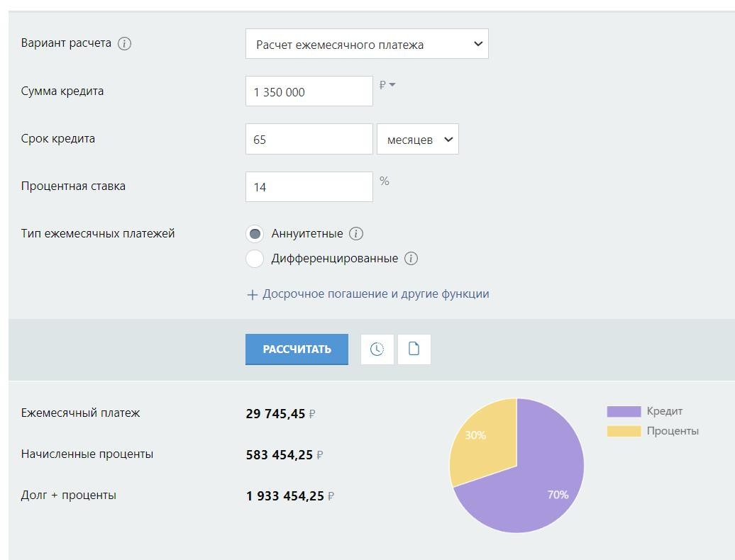Click Процентная ставка label
The width and height of the screenshot is (735, 560).
coord(73,186)
